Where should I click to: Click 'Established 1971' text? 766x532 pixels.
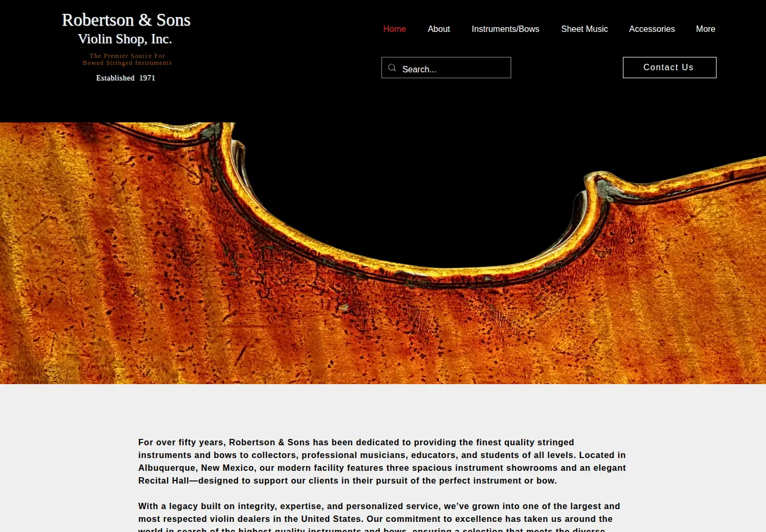pos(126,78)
